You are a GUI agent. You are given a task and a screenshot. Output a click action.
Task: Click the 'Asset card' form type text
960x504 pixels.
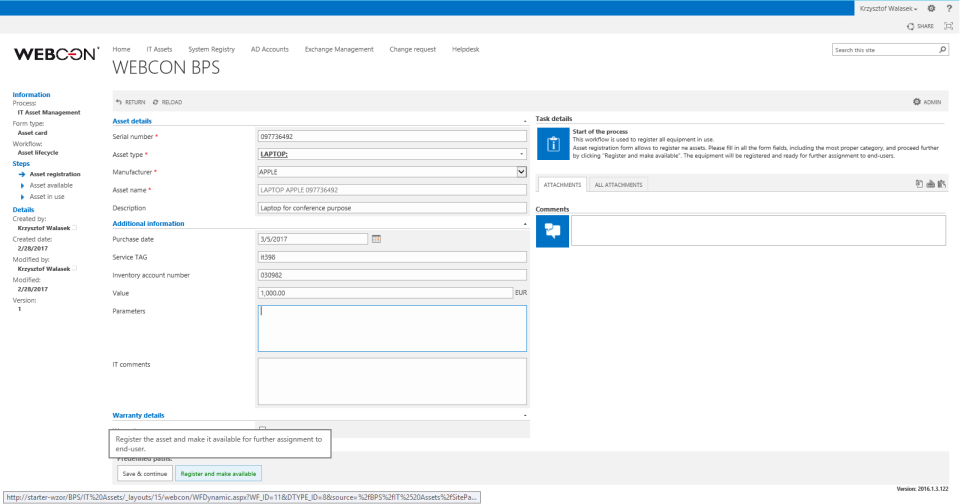tap(32, 133)
